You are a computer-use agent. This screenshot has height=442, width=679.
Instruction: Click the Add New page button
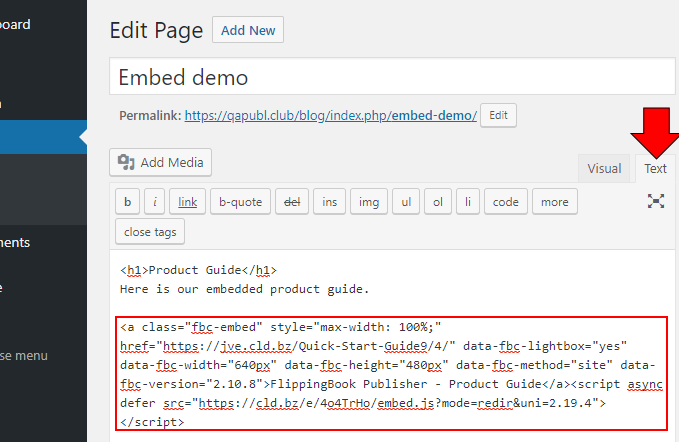click(248, 30)
